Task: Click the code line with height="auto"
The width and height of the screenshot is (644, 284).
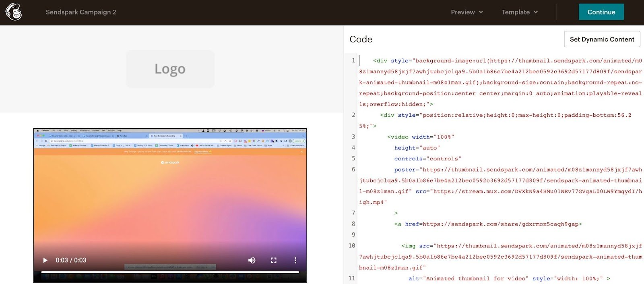Action: pos(417,148)
